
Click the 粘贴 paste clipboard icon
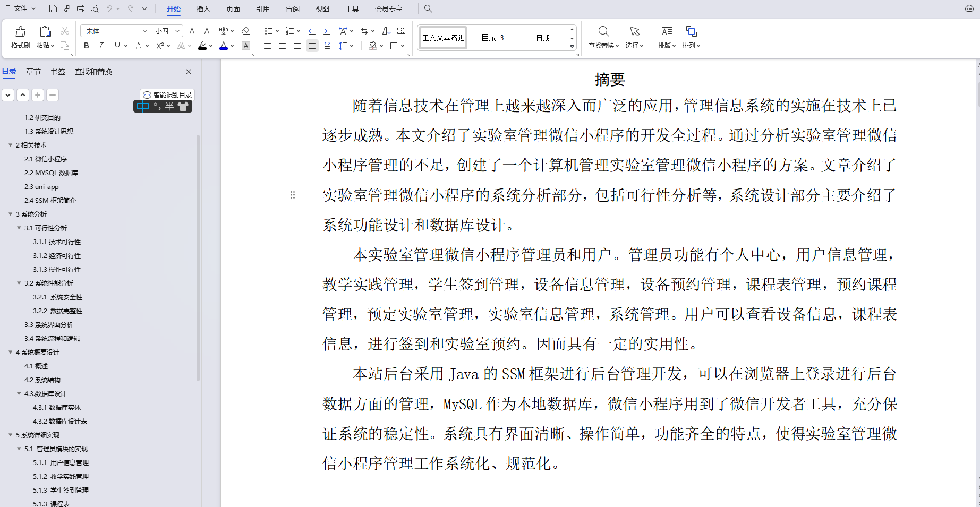tap(45, 32)
